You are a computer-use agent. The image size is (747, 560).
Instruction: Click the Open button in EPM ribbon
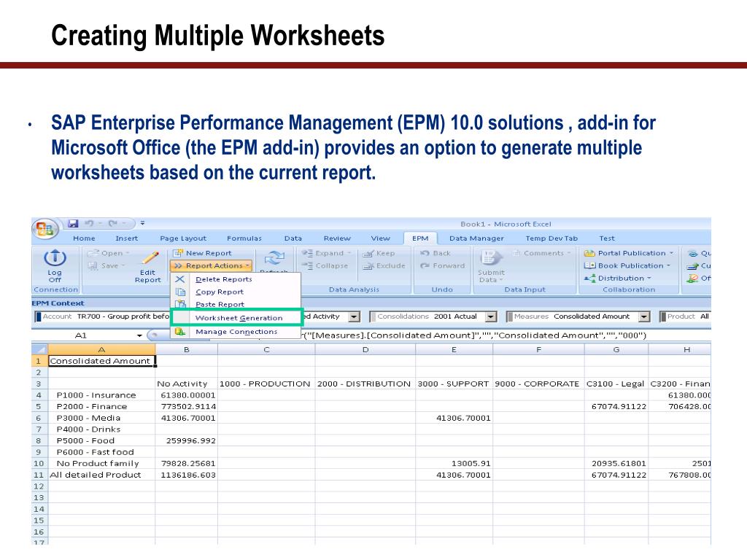coord(109,253)
